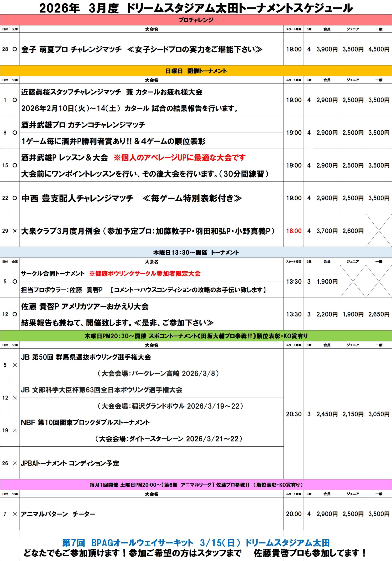Click the crossed-out ジュニア cell for サークル合同トーナメント

(353, 281)
